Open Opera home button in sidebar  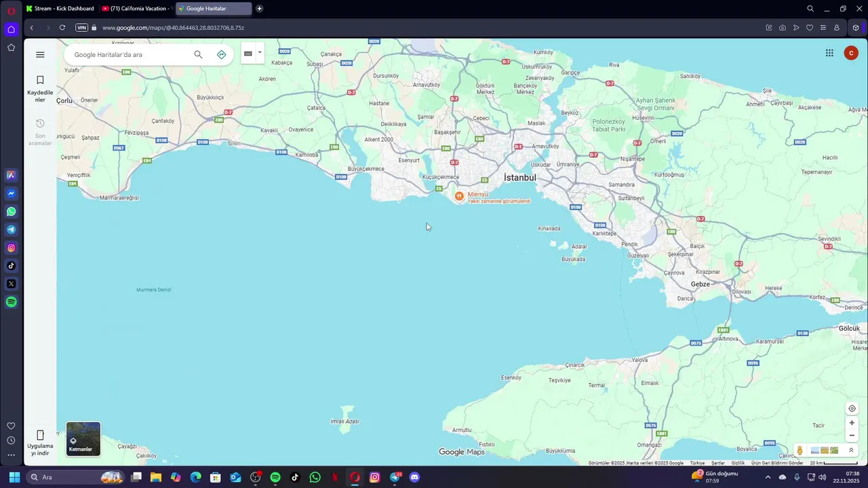click(11, 29)
